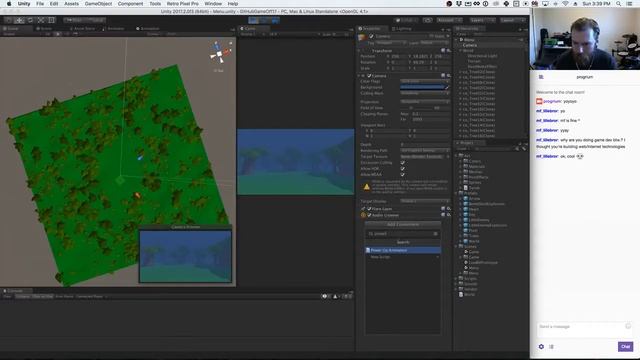640x360 pixels.
Task: Toggle the Camera object active checkbox
Action: 371,36
